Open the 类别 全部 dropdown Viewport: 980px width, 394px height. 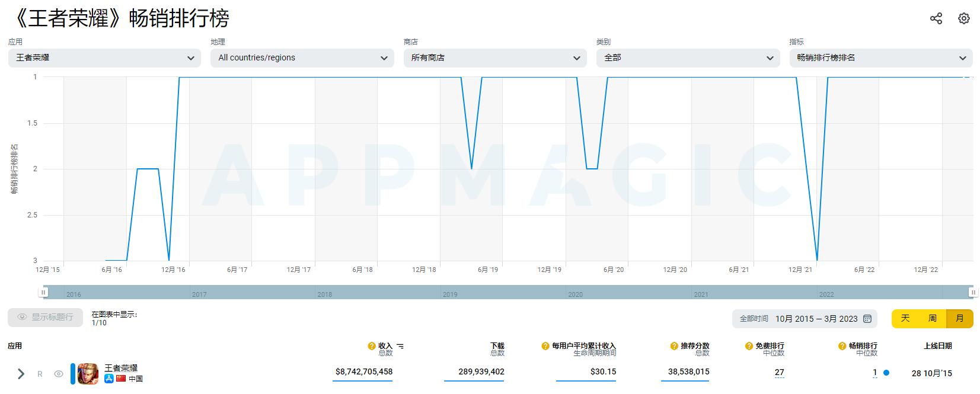click(688, 58)
